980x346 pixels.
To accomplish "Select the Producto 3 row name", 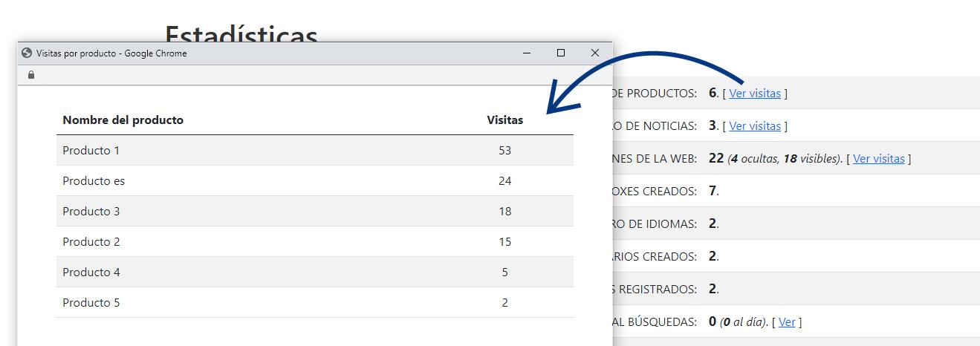I will click(91, 212).
